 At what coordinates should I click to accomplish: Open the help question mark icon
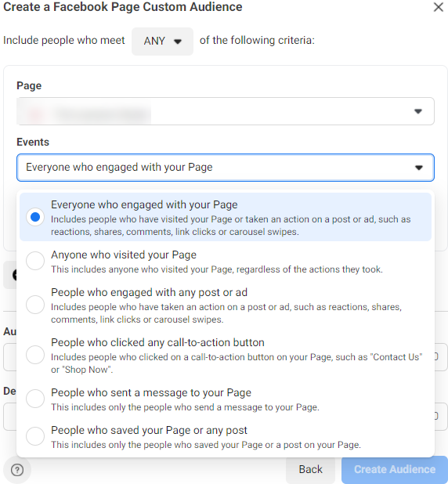coord(17,470)
